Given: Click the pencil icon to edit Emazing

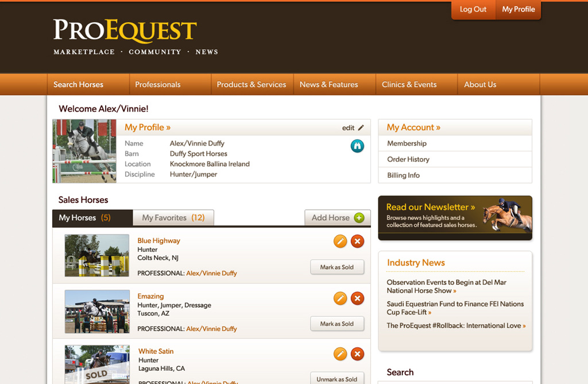Looking at the screenshot, I should (x=340, y=298).
